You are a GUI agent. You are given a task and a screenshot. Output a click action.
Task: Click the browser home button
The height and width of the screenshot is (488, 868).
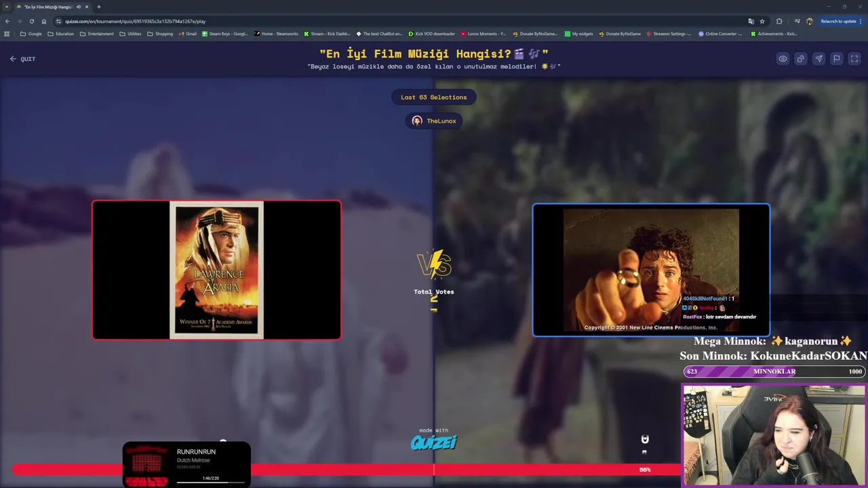click(x=44, y=21)
